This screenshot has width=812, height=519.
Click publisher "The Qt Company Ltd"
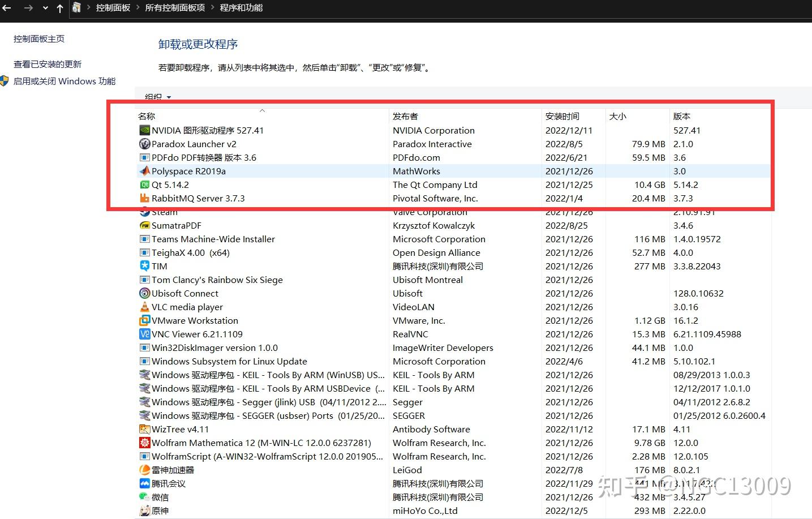coord(435,185)
